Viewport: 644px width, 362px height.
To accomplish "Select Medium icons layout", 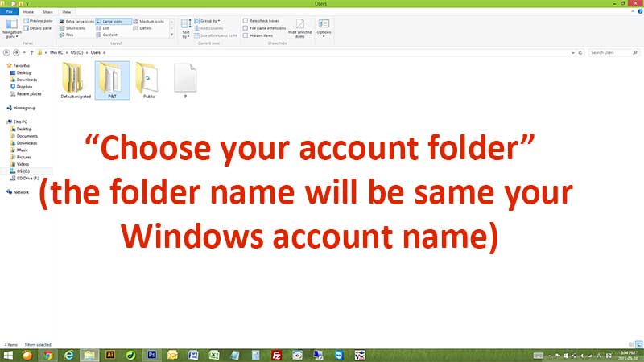I will tap(149, 22).
